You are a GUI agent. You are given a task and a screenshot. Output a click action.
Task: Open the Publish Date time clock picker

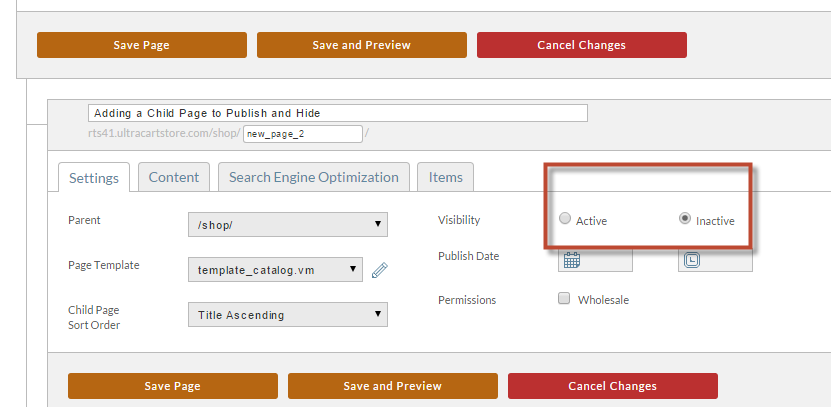(x=692, y=260)
